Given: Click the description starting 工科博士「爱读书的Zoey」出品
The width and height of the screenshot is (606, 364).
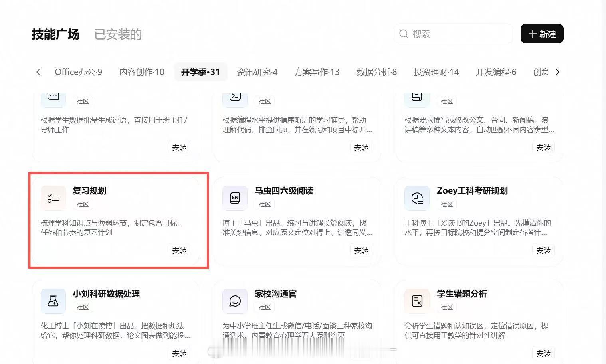Looking at the screenshot, I should (477, 228).
